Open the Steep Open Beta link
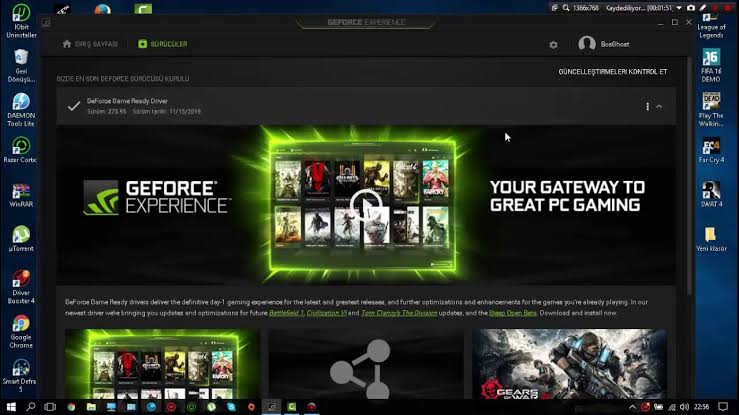 (x=512, y=313)
